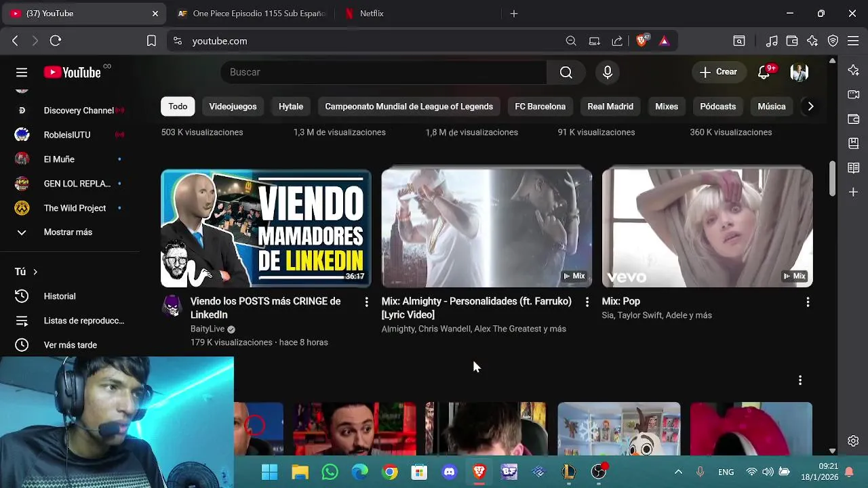Viewport: 868px width, 488px height.
Task: Open Windows Start menu
Action: [269, 472]
